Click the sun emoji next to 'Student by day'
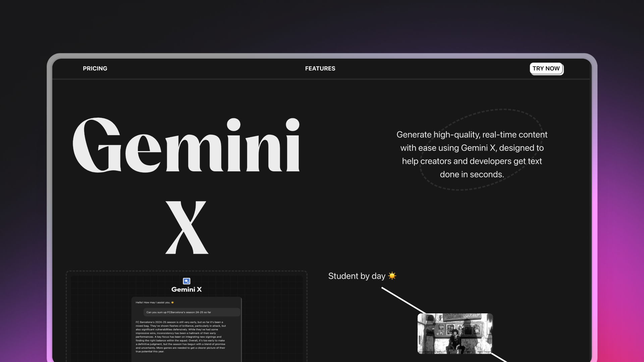 tap(392, 276)
